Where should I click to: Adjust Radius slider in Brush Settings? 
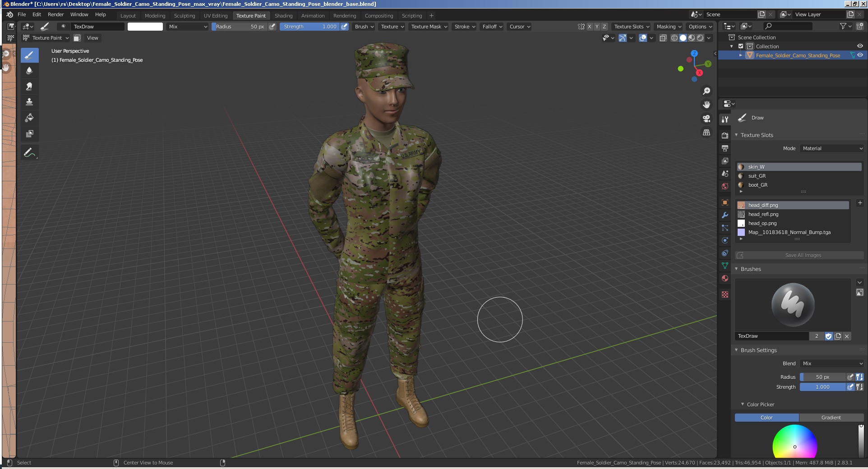822,377
